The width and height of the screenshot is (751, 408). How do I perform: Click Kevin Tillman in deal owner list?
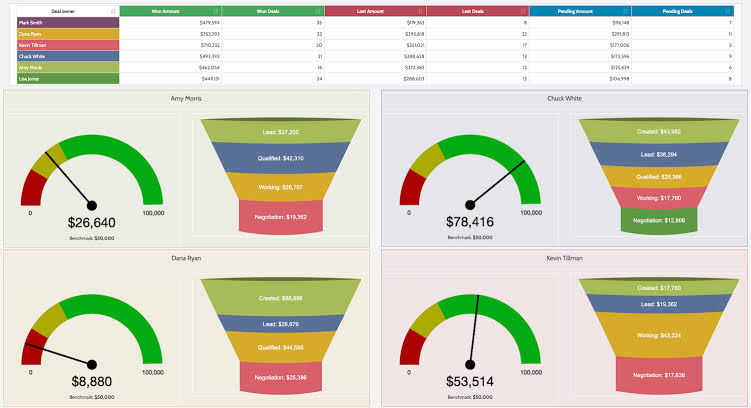[62, 45]
